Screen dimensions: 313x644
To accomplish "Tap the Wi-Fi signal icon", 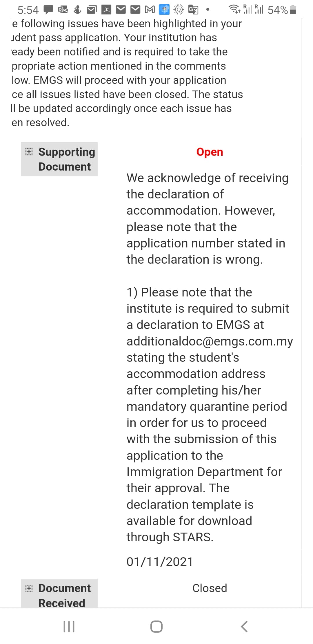I will click(234, 10).
